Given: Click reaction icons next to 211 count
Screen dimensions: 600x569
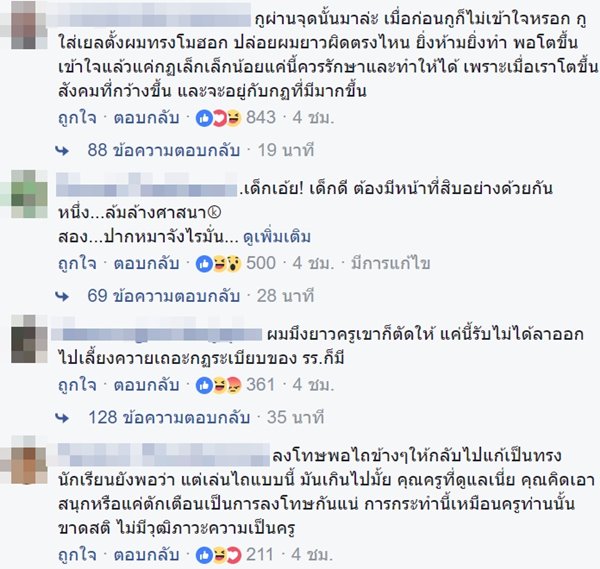Looking at the screenshot, I should pos(218,555).
